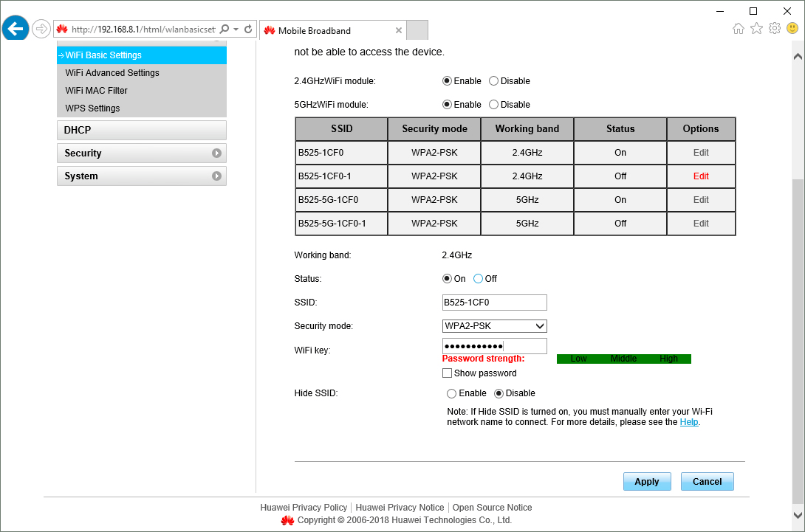The height and width of the screenshot is (532, 805).
Task: Minimize the browser window
Action: (720, 11)
